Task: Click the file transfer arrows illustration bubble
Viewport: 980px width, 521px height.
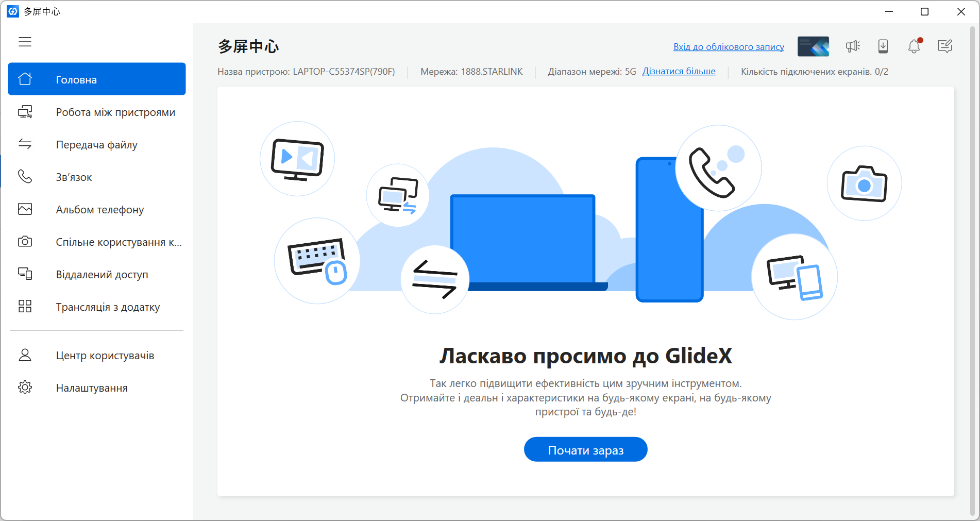Action: click(435, 280)
